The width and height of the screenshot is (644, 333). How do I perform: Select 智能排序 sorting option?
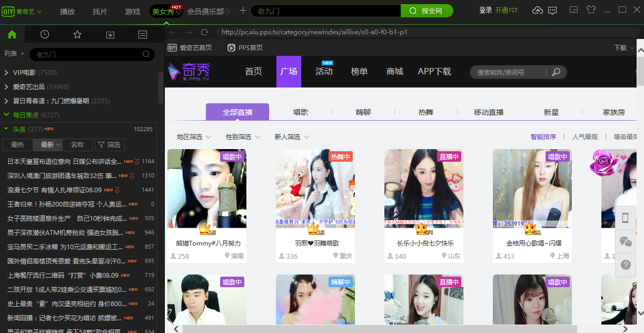click(x=543, y=137)
